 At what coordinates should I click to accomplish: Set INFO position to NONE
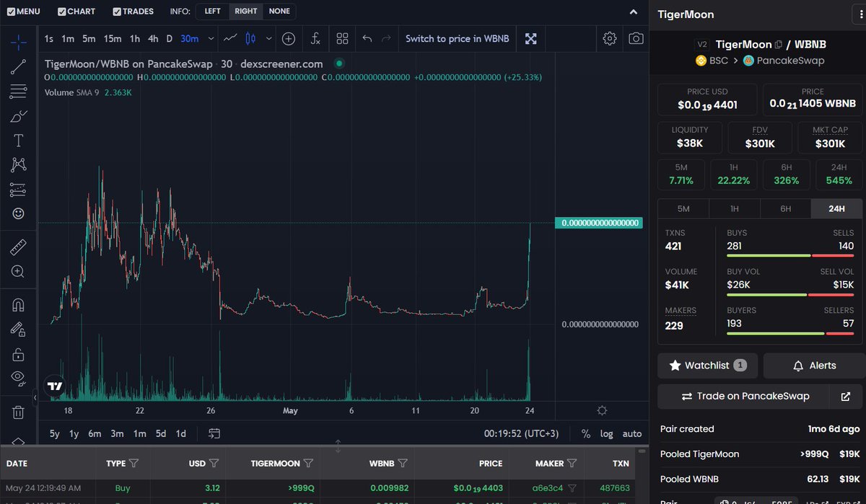(x=279, y=12)
